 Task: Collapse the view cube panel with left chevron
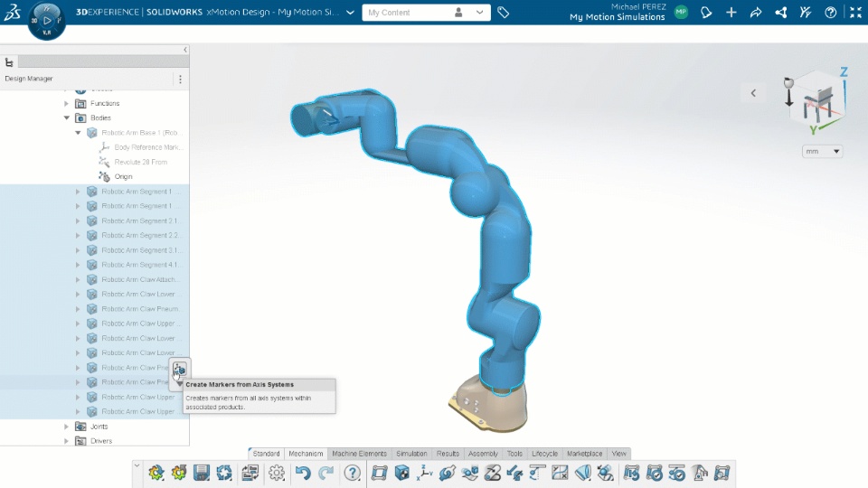pyautogui.click(x=753, y=93)
